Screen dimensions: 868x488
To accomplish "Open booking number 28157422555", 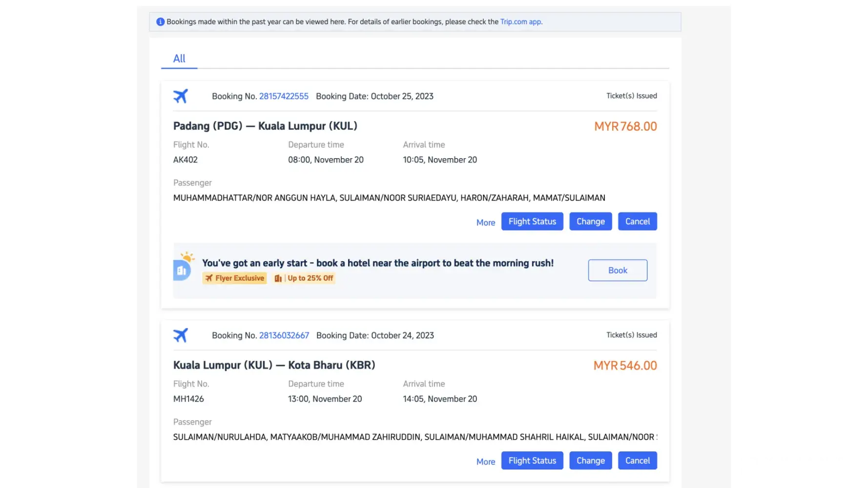I will (284, 96).
